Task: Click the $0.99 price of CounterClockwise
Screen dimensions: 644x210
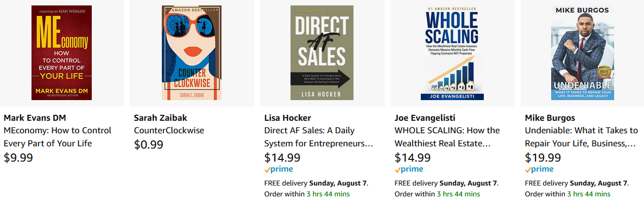Action: pos(149,145)
